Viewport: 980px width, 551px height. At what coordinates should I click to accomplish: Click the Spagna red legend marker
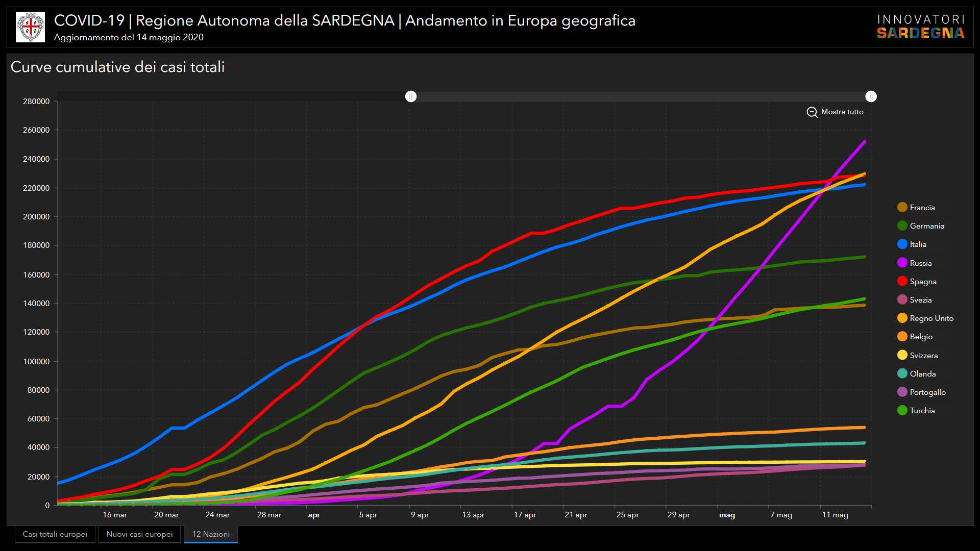click(902, 281)
